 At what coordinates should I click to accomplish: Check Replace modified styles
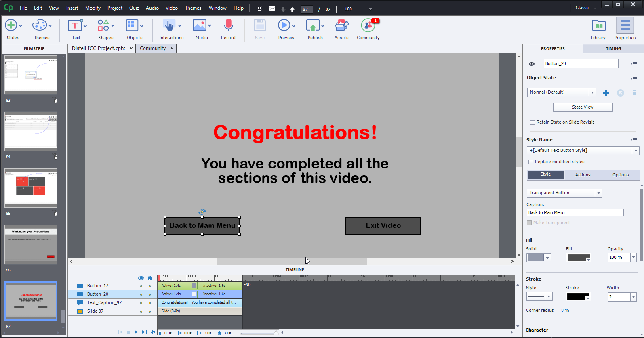coord(531,162)
